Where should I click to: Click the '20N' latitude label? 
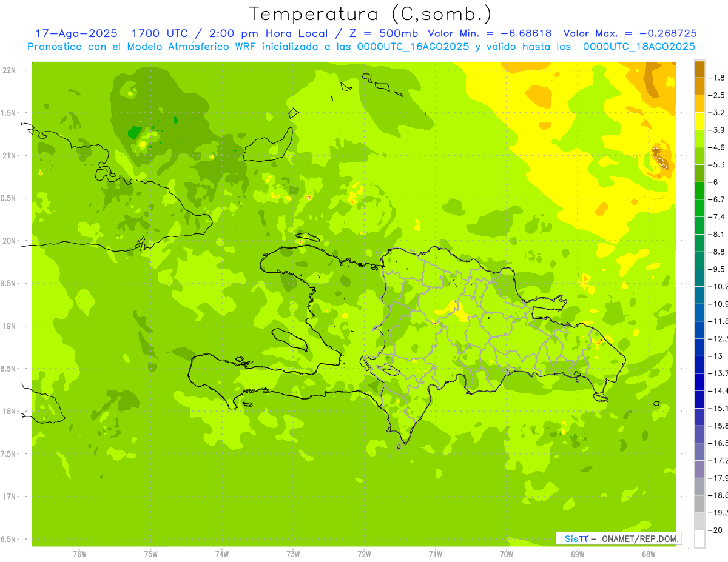click(x=10, y=241)
